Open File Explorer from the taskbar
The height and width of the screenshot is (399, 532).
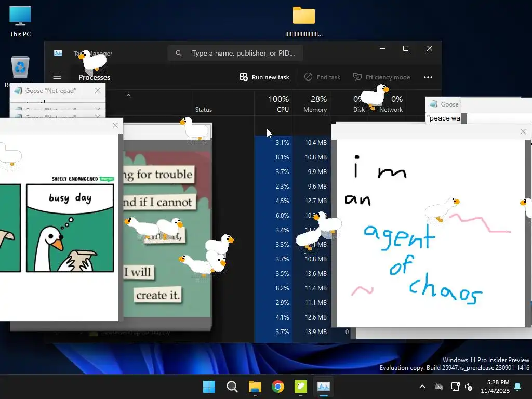click(255, 387)
